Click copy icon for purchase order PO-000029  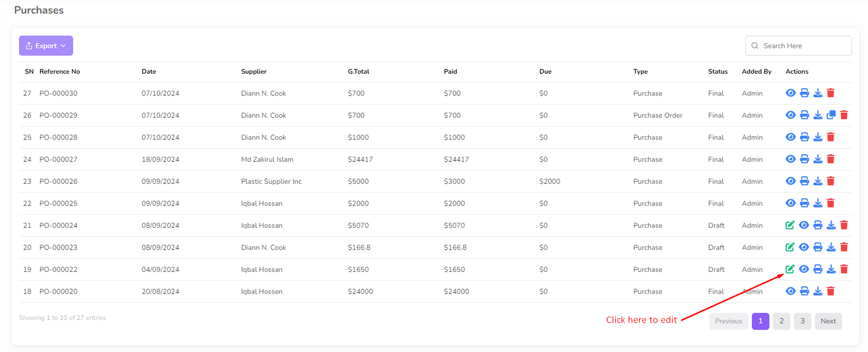coord(831,115)
